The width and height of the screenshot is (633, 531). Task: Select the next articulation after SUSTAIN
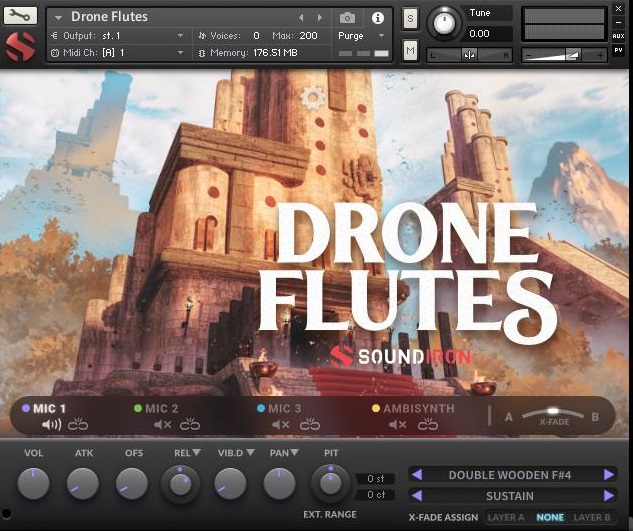coord(609,495)
